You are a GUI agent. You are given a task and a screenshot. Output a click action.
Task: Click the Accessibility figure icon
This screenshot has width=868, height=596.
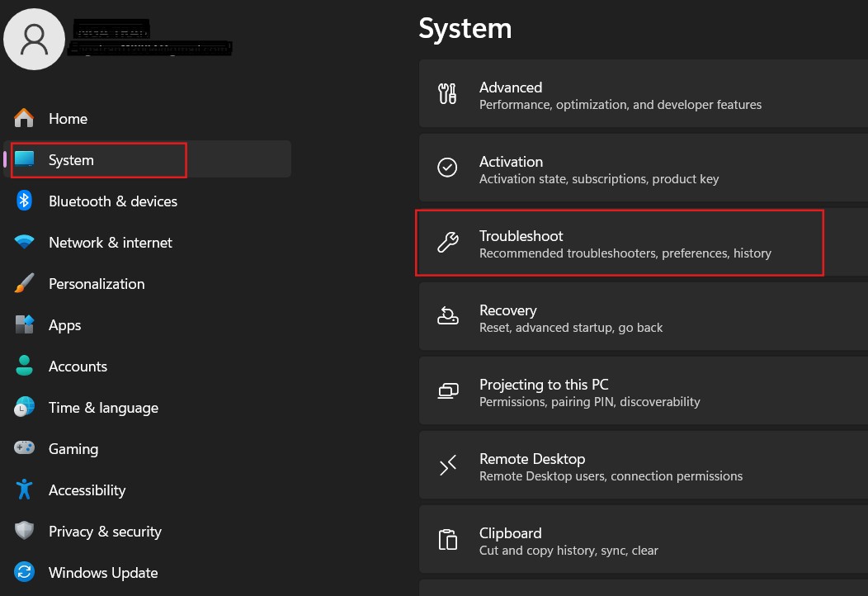tap(24, 490)
